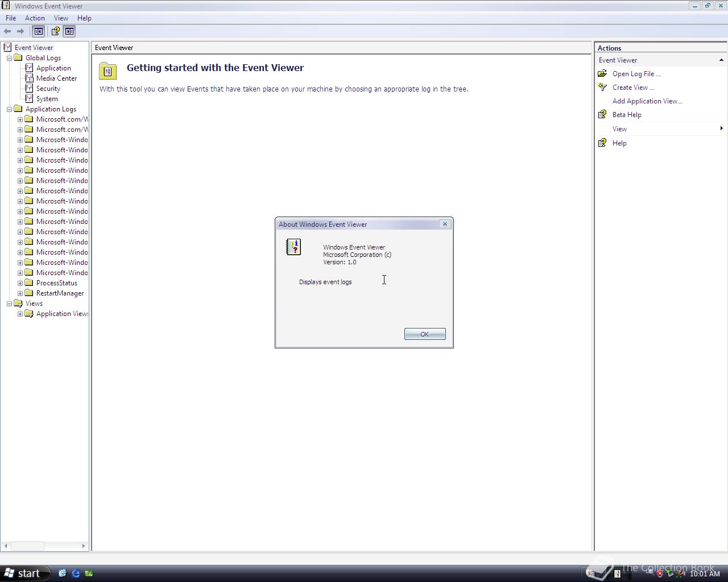The height and width of the screenshot is (582, 728).
Task: Expand the RestartManager tree node
Action: pyautogui.click(x=20, y=293)
